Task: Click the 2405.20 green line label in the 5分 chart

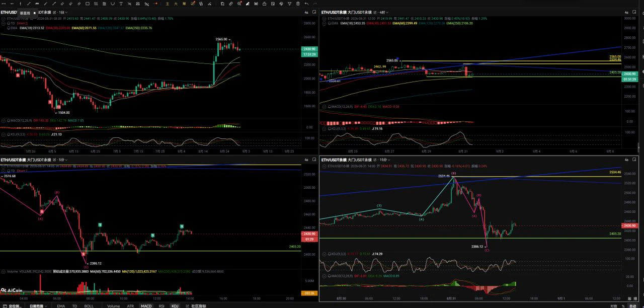Action: [x=295, y=247]
